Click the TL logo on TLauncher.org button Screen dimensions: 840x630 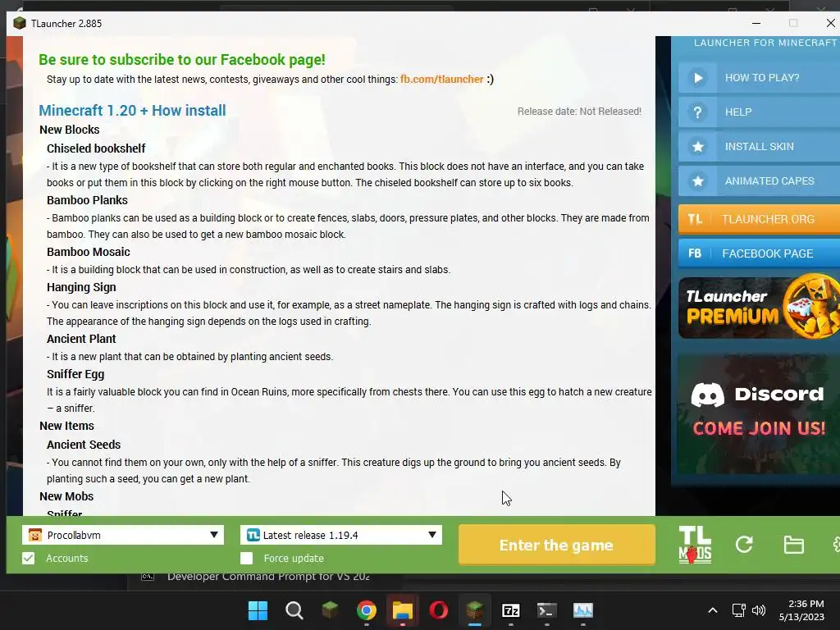pyautogui.click(x=695, y=219)
